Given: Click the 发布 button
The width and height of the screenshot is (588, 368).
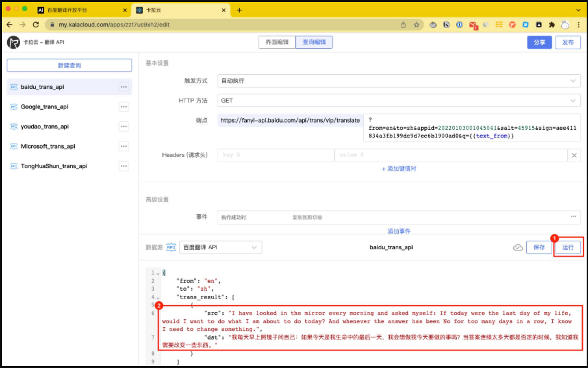Looking at the screenshot, I should pyautogui.click(x=568, y=42).
